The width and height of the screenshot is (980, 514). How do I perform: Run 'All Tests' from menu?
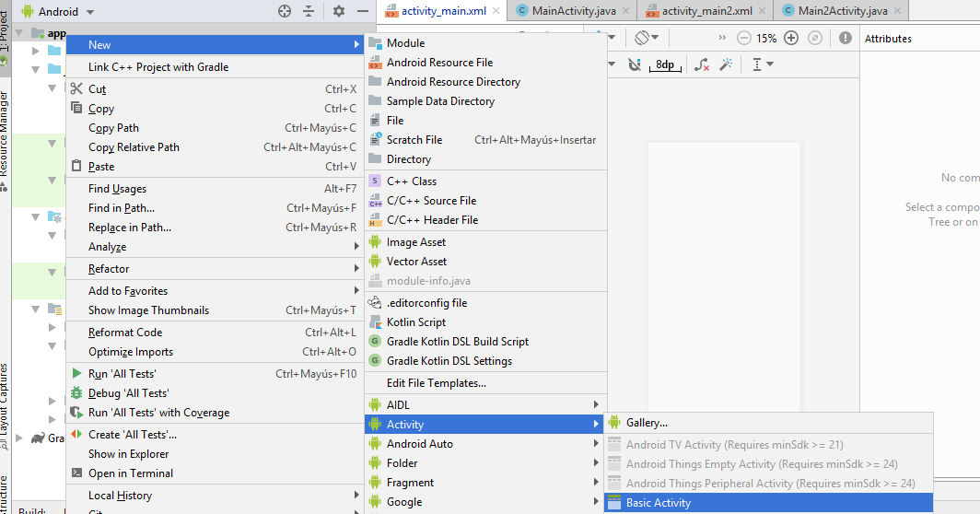click(215, 374)
